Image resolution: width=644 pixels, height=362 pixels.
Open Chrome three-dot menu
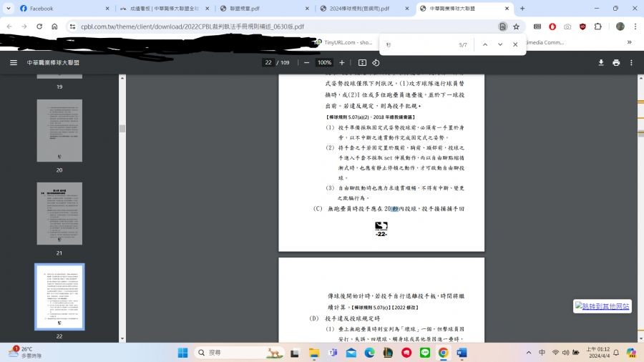[635, 26]
